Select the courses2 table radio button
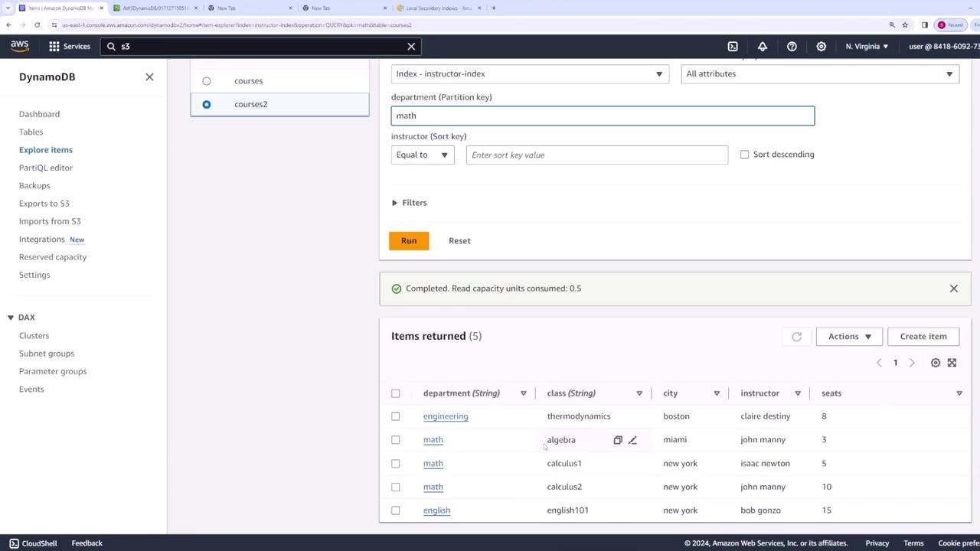 pos(207,104)
